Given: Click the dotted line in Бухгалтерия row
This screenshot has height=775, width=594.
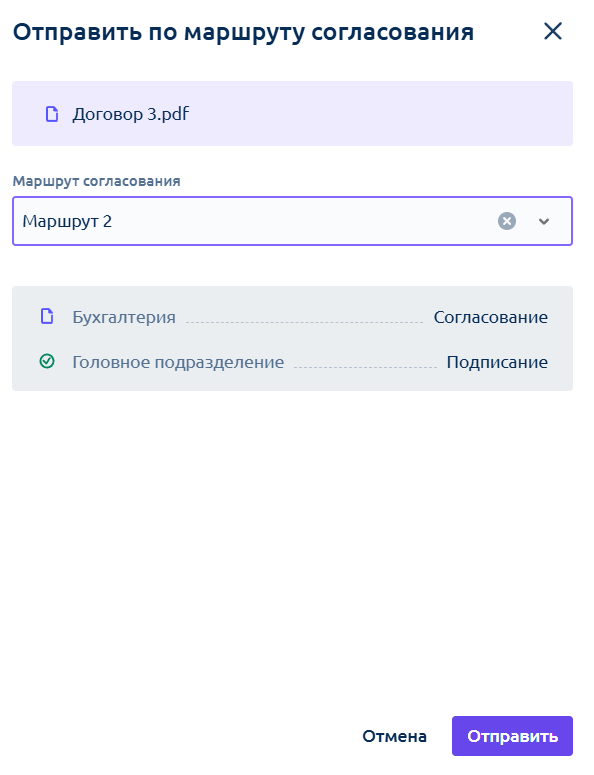Looking at the screenshot, I should (x=304, y=322).
